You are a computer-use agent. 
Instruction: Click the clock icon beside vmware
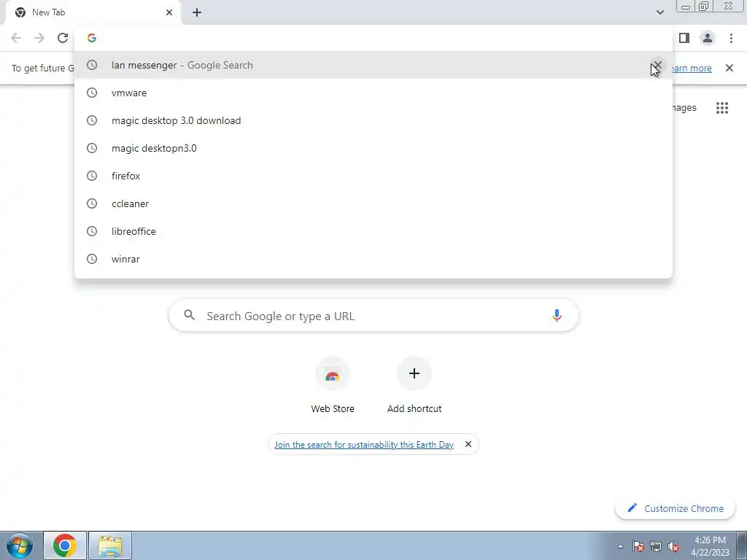(x=92, y=93)
